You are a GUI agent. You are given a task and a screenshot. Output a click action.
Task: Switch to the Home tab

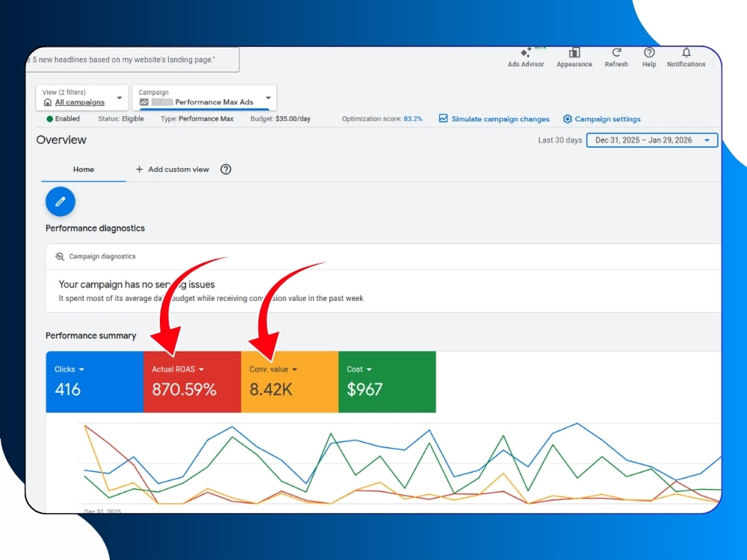coord(84,169)
